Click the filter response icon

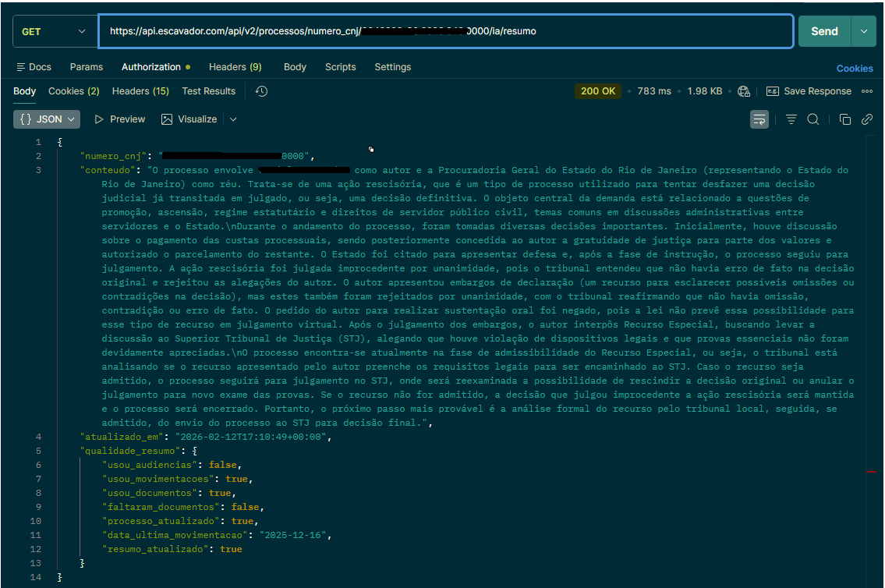coord(791,119)
